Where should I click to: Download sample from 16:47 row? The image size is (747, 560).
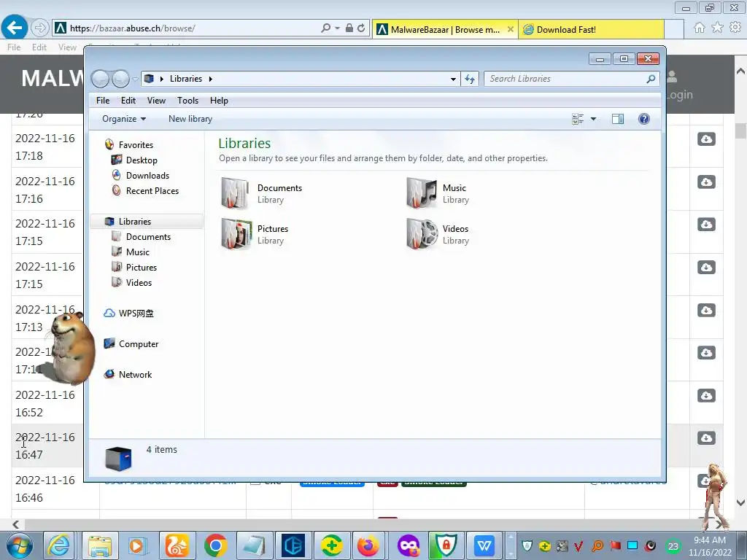(x=706, y=438)
